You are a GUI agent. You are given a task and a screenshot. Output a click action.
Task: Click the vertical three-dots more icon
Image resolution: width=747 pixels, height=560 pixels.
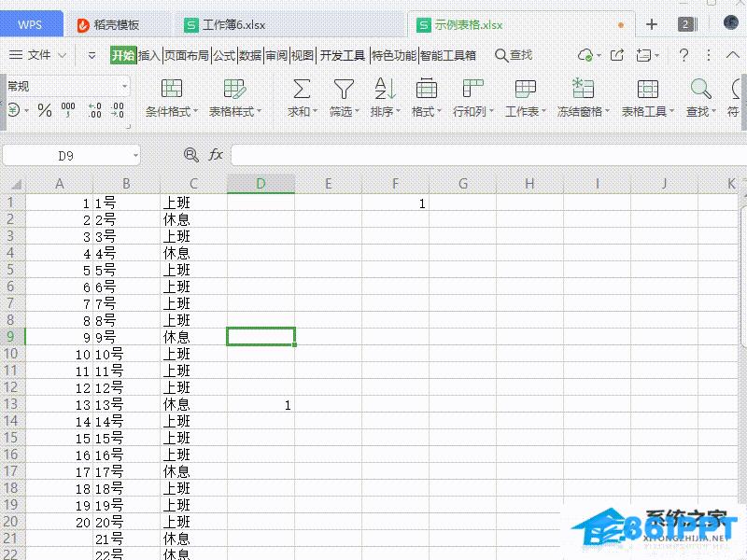(709, 55)
